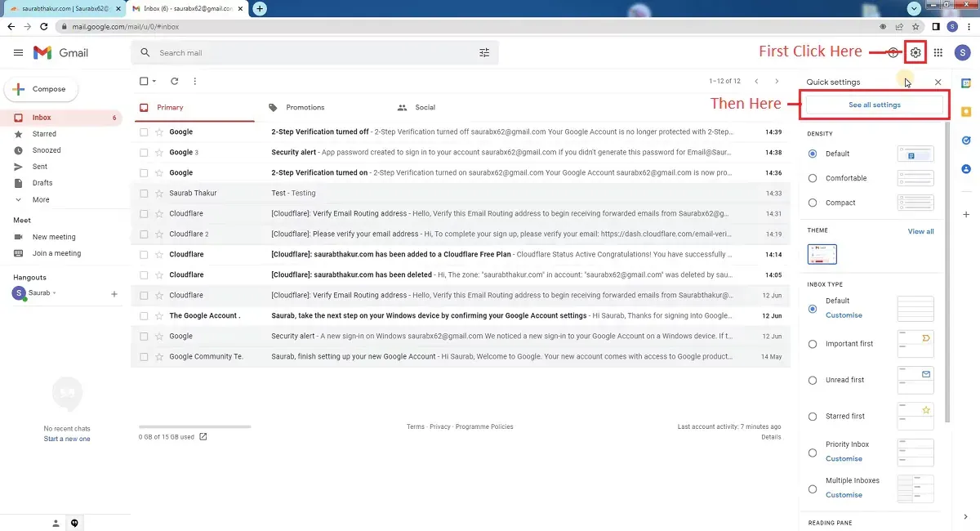Click View all themes link

(920, 231)
